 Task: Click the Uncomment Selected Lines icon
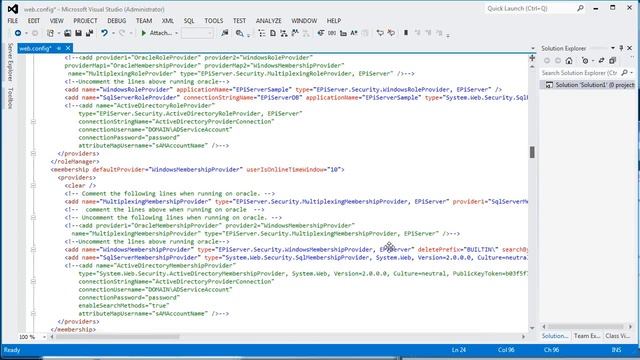click(x=391, y=33)
